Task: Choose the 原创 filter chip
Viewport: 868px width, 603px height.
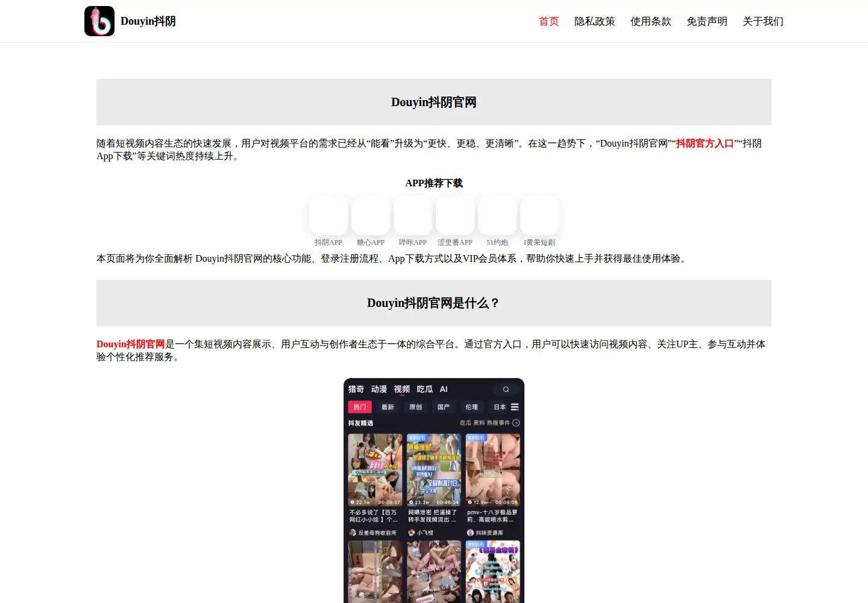Action: [416, 407]
